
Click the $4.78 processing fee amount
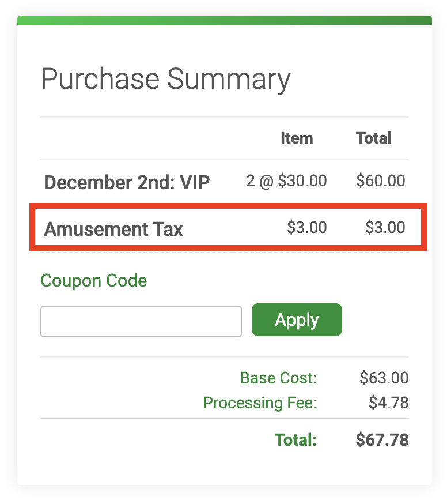(x=388, y=403)
